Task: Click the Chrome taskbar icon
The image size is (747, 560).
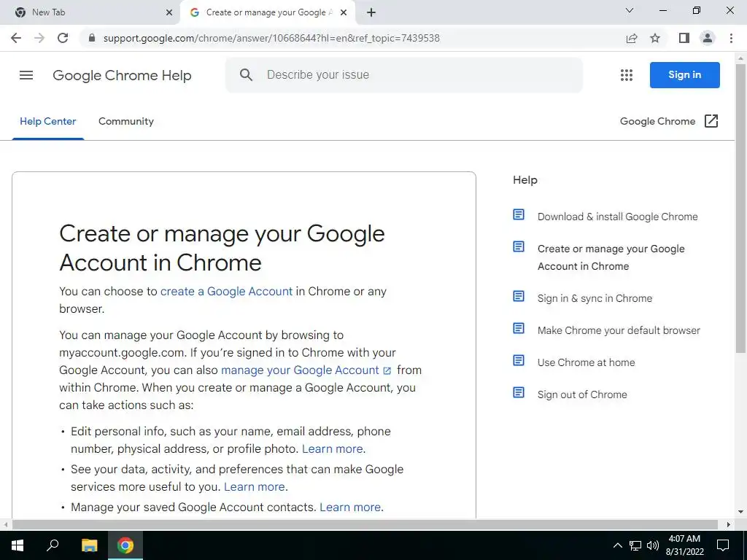Action: pyautogui.click(x=125, y=545)
